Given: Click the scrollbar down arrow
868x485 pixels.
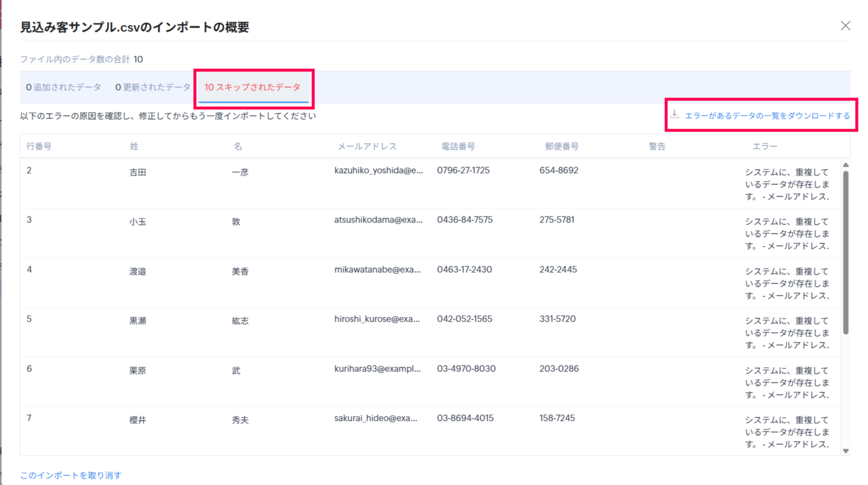Looking at the screenshot, I should tap(845, 451).
